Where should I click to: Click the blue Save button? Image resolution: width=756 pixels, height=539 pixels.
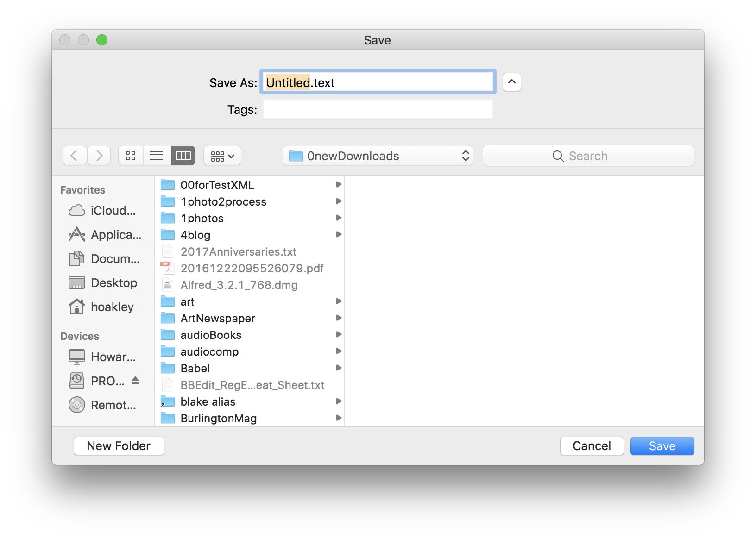[662, 446]
